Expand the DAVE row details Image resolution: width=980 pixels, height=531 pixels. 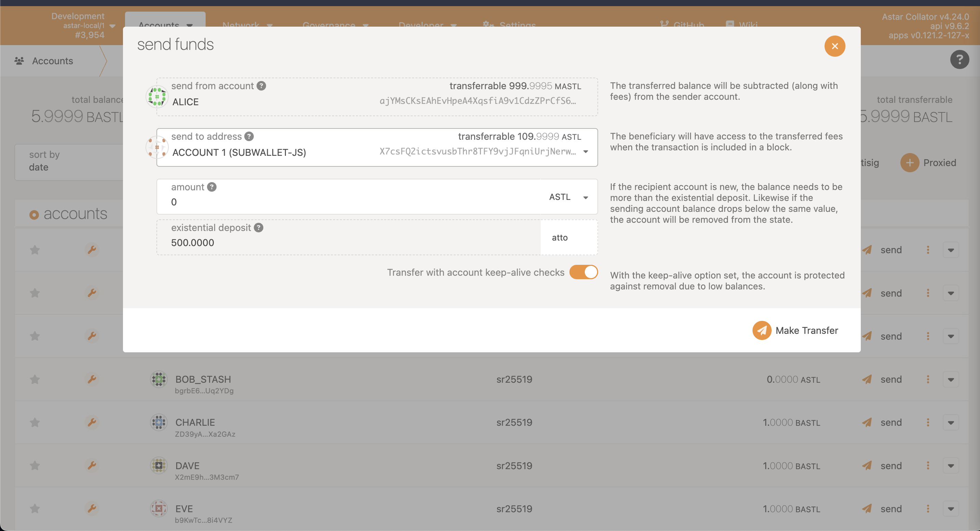951,465
